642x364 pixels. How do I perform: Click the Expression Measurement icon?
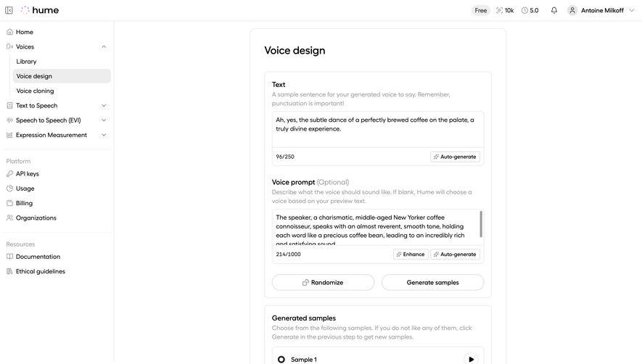pos(10,135)
